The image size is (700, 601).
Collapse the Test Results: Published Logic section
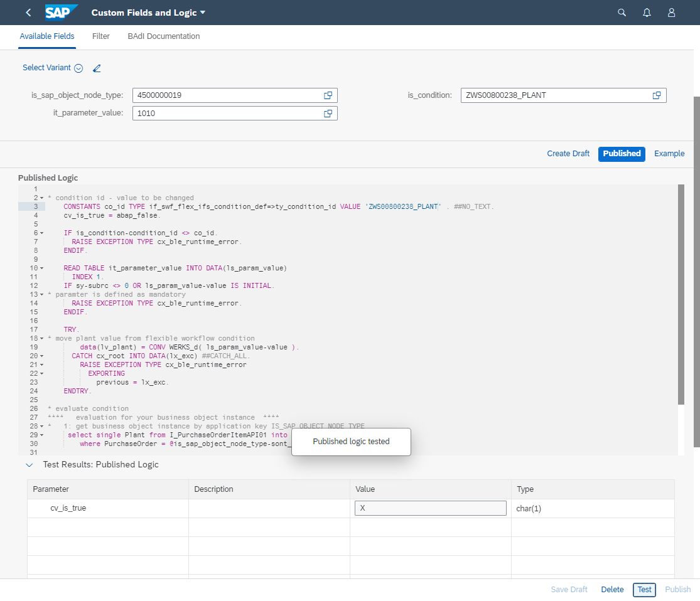coord(30,465)
